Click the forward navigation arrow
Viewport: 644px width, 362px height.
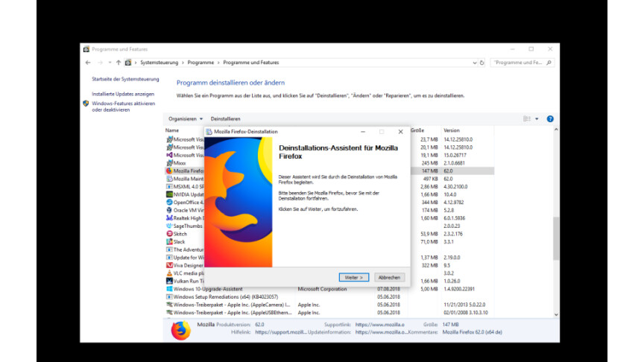pyautogui.click(x=100, y=63)
